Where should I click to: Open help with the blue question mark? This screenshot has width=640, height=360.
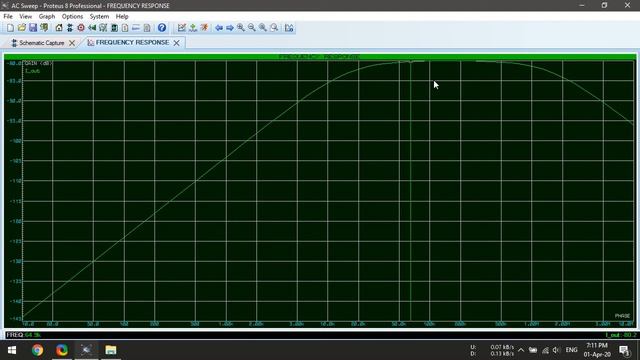(162, 28)
